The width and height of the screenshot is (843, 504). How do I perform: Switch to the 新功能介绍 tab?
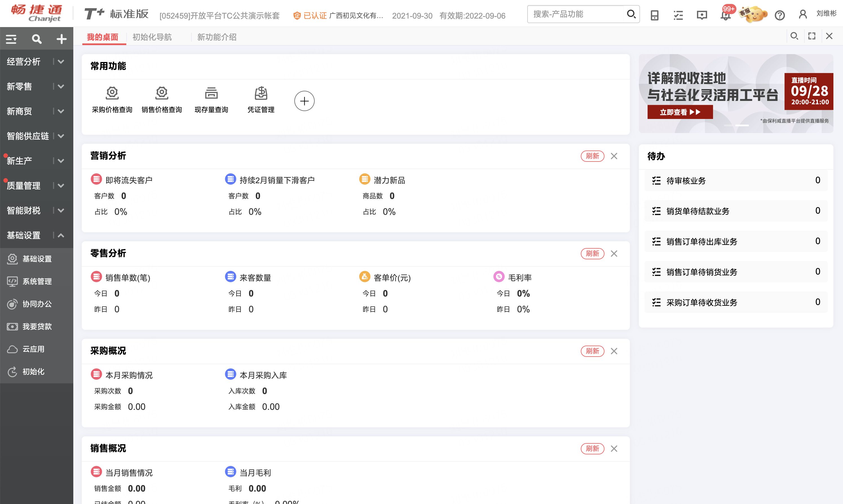click(x=217, y=37)
